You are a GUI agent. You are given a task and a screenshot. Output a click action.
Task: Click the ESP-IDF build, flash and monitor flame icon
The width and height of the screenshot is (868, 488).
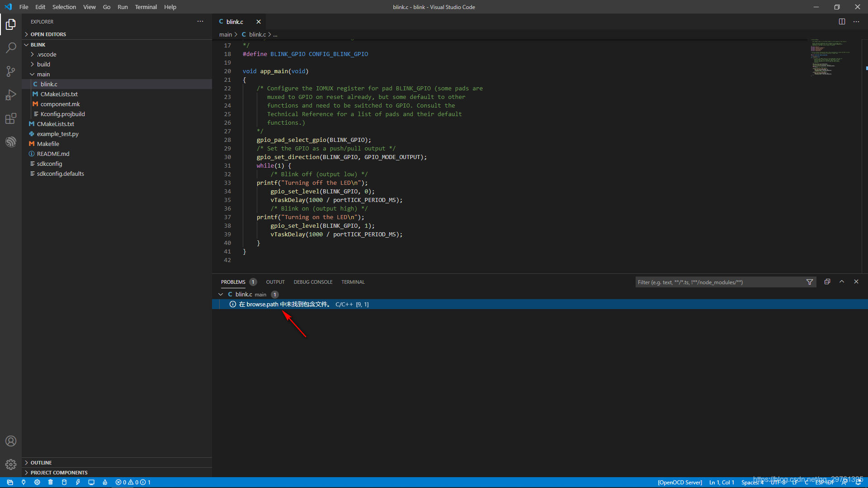105,482
